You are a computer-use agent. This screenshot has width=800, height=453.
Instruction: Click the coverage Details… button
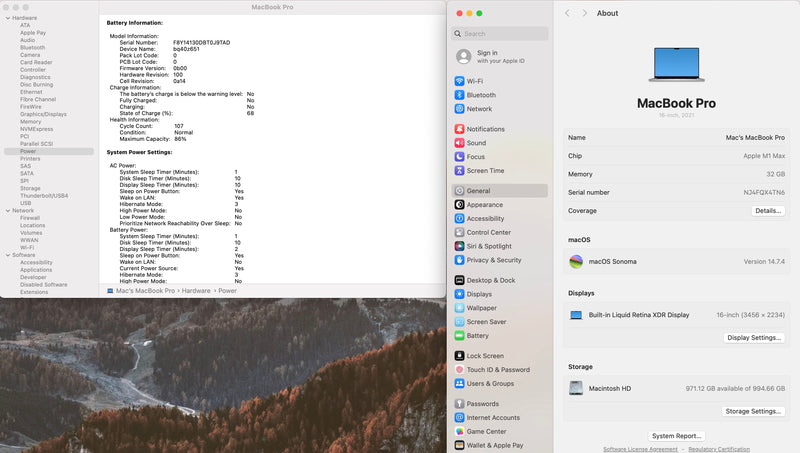pos(768,211)
